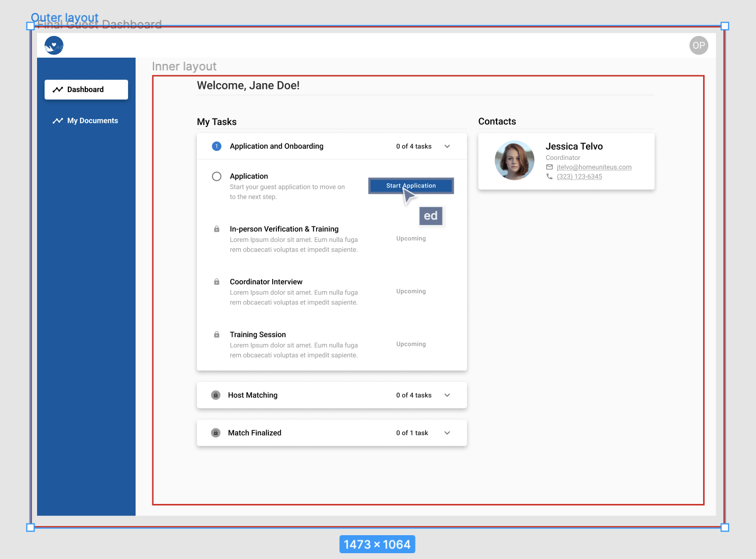
Task: Click the phone icon in the Contacts card
Action: (x=549, y=176)
